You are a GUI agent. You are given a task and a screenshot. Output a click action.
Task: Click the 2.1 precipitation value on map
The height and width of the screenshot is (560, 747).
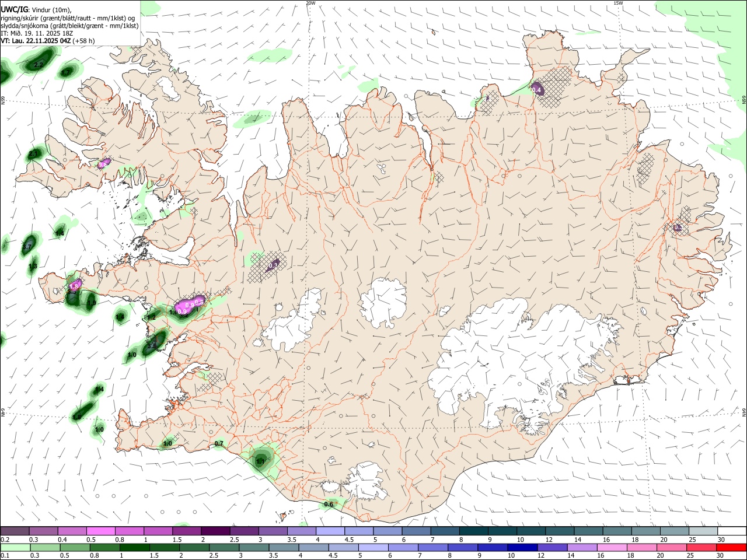tap(33, 154)
